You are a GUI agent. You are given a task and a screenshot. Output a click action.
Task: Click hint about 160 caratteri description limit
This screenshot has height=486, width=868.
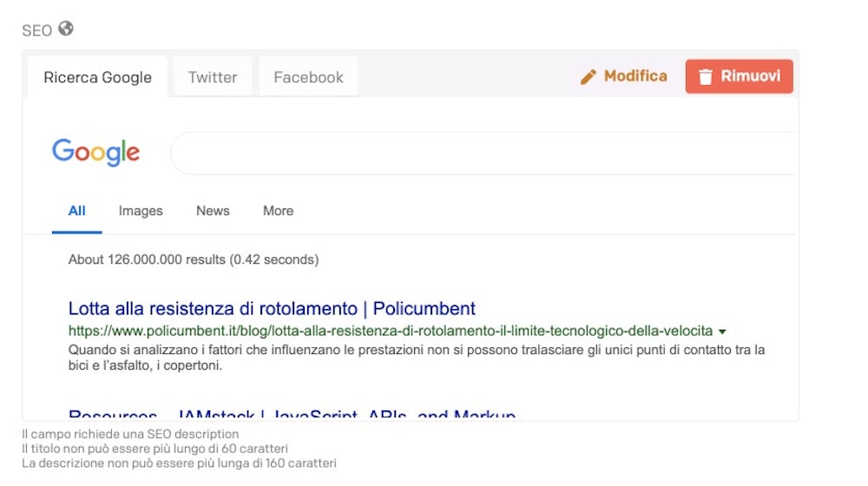coord(180,463)
